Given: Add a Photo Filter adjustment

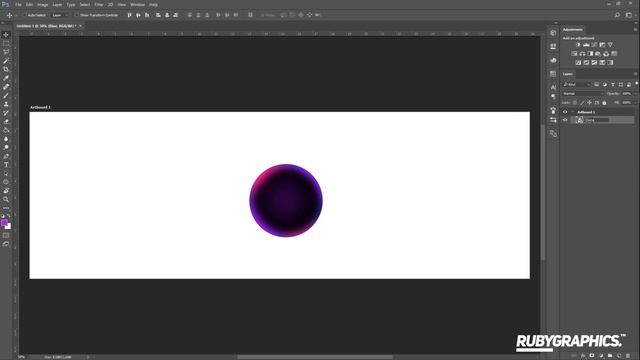Looking at the screenshot, I should pos(598,54).
